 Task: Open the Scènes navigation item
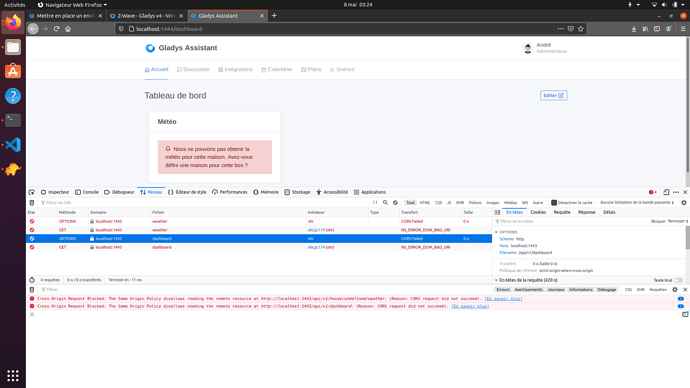(x=342, y=70)
